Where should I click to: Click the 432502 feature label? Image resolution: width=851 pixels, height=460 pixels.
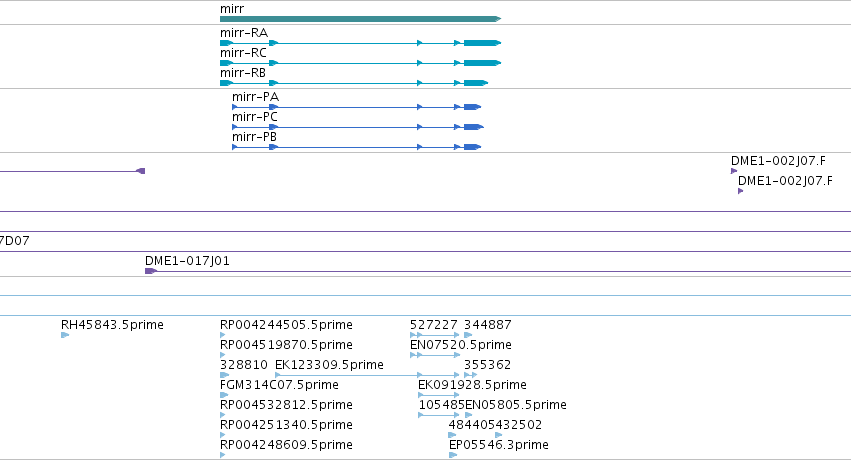point(519,425)
